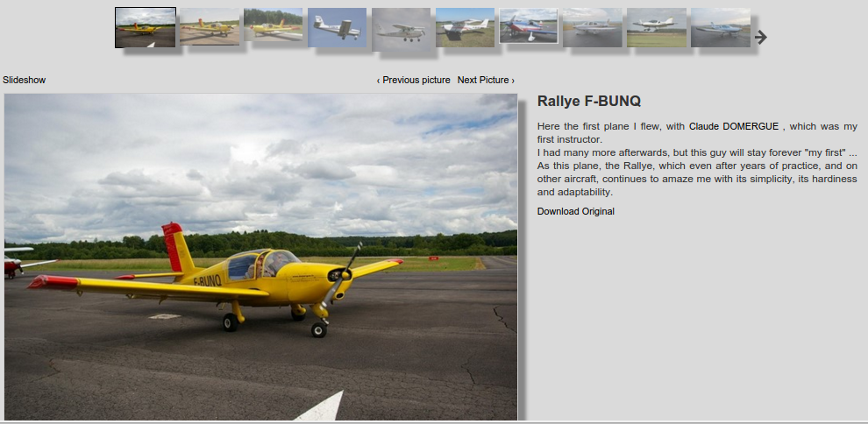Click the right arrow after the thumbnail strip
868x424 pixels.
coord(761,37)
